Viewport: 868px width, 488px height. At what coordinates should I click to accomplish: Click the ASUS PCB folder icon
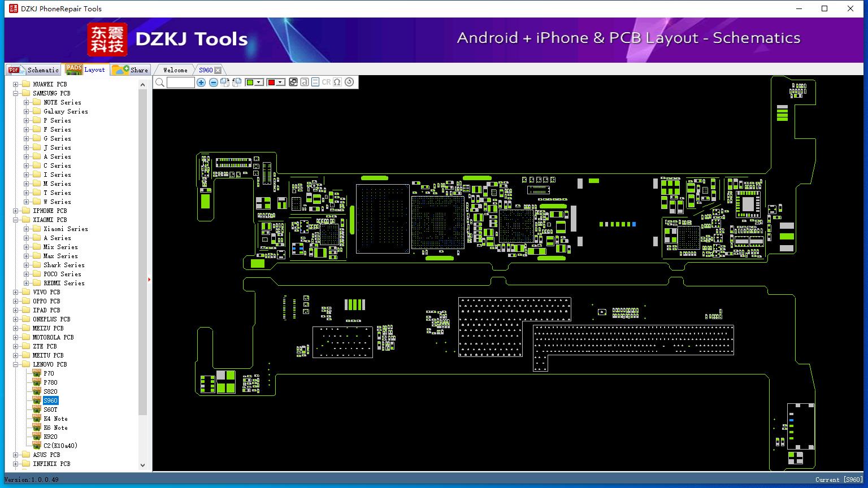pyautogui.click(x=26, y=455)
